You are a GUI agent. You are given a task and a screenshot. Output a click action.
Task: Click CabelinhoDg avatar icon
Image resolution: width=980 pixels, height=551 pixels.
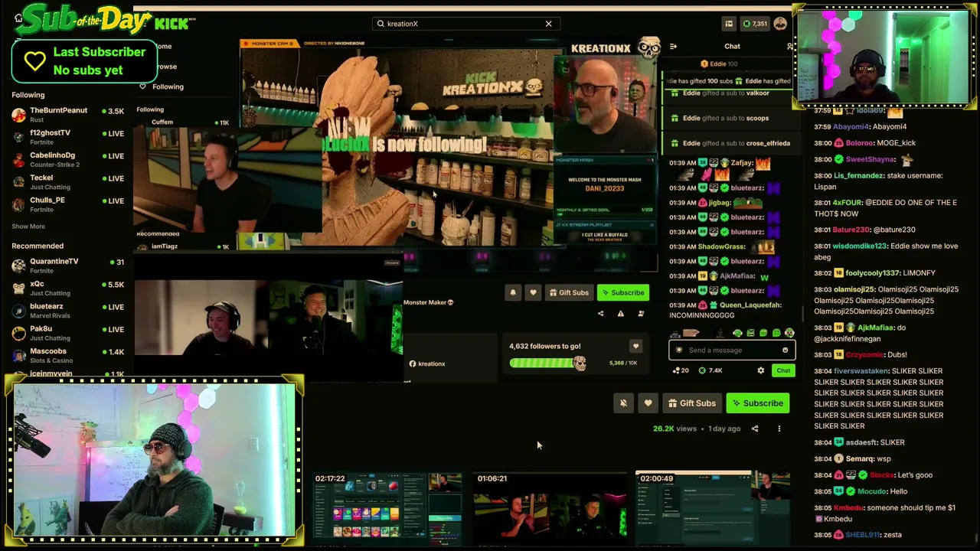(x=18, y=159)
